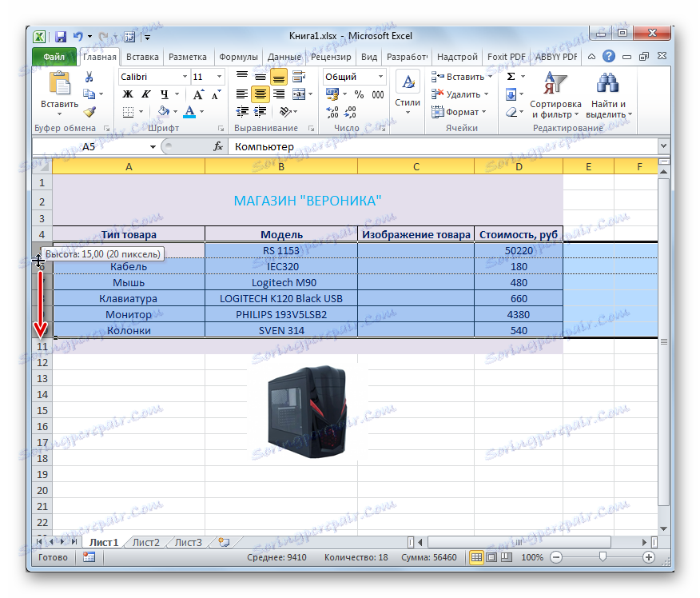
Task: Open Найти и выделить binoculars menu
Action: click(608, 95)
